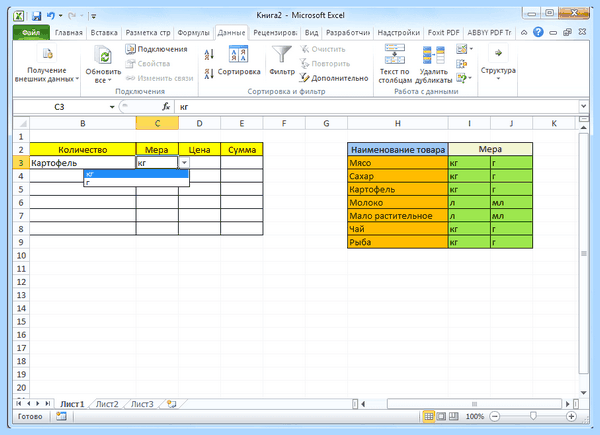Expand the Name Box dropdown arrow
Screen dimensions: 600x435
tap(112, 107)
